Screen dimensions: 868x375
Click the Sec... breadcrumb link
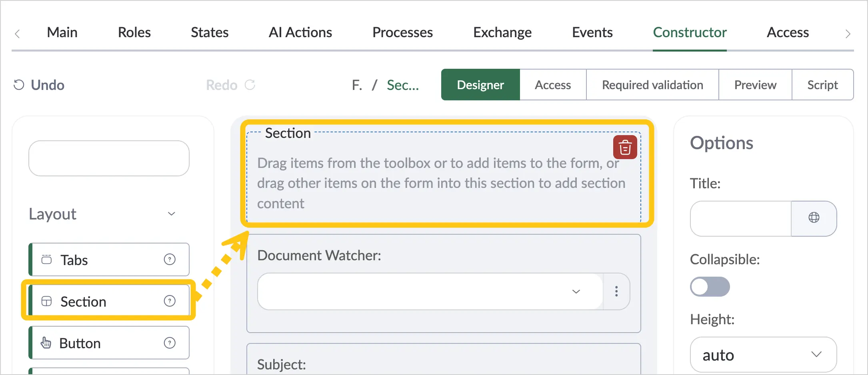(403, 85)
